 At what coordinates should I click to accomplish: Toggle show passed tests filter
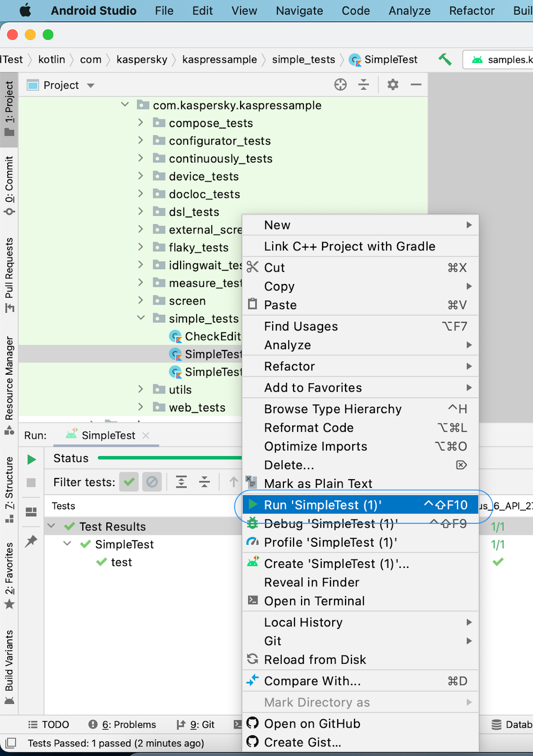(129, 482)
